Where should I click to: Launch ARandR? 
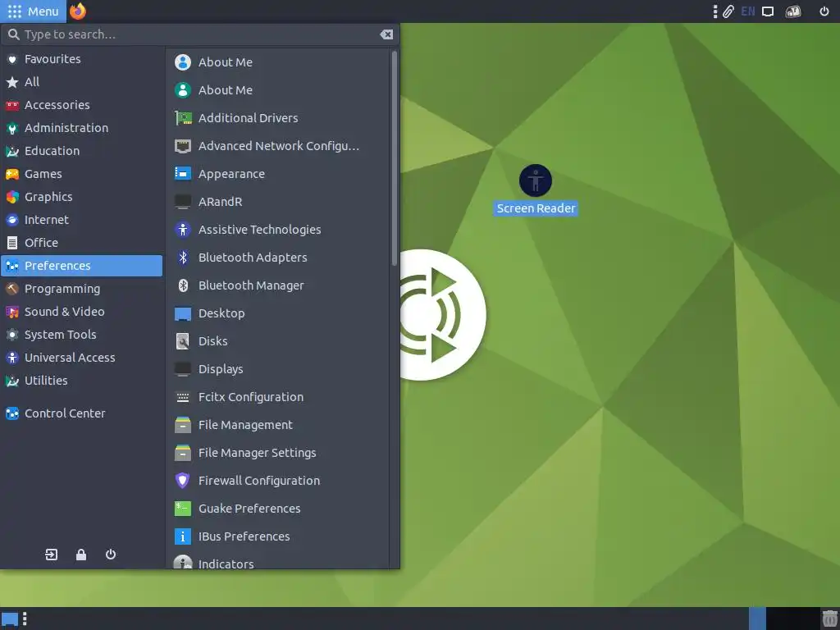coord(279,202)
